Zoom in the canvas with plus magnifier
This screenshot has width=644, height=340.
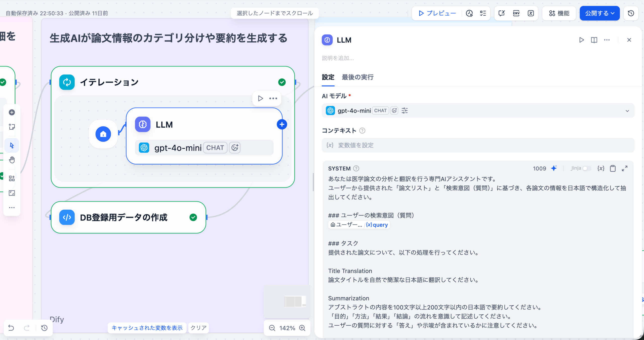(302, 328)
